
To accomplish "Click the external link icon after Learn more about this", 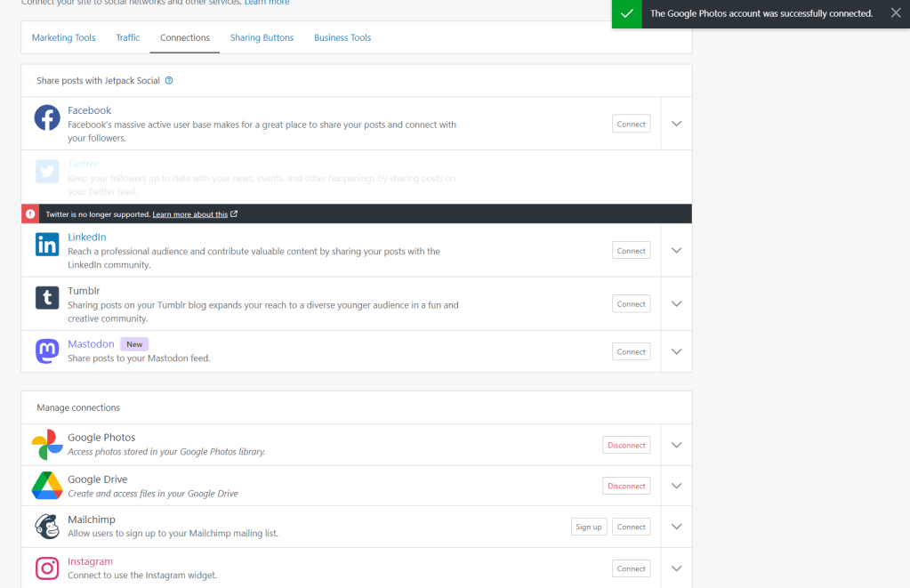I will (234, 214).
